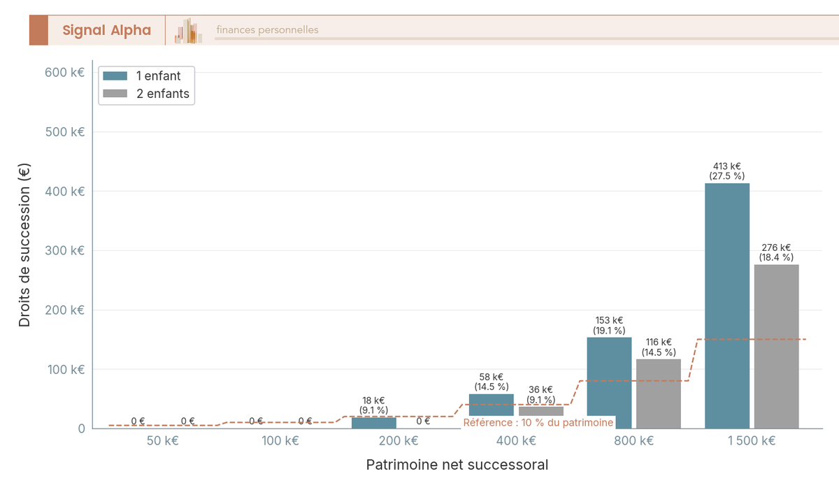Select the 1 enfant legend label
The image size is (839, 504).
[158, 76]
